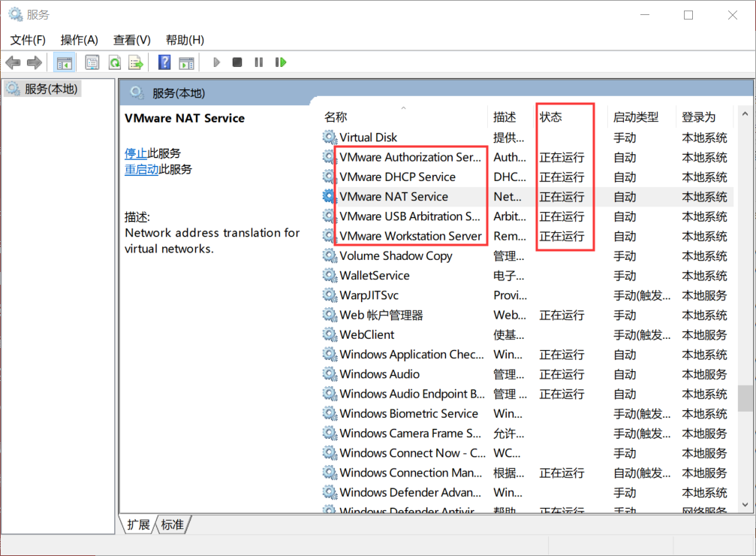Screen dimensions: 756x556
Task: Click the vertical scrollbar thumb
Action: point(745,398)
